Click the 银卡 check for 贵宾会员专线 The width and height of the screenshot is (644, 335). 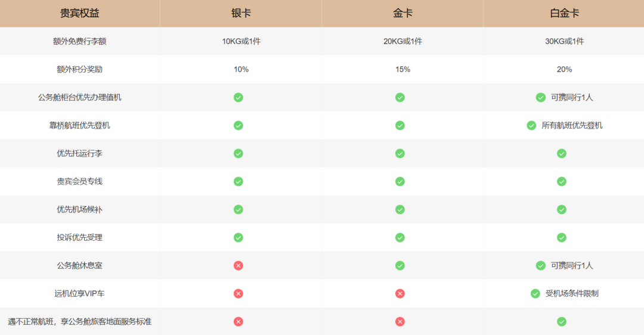(x=238, y=181)
